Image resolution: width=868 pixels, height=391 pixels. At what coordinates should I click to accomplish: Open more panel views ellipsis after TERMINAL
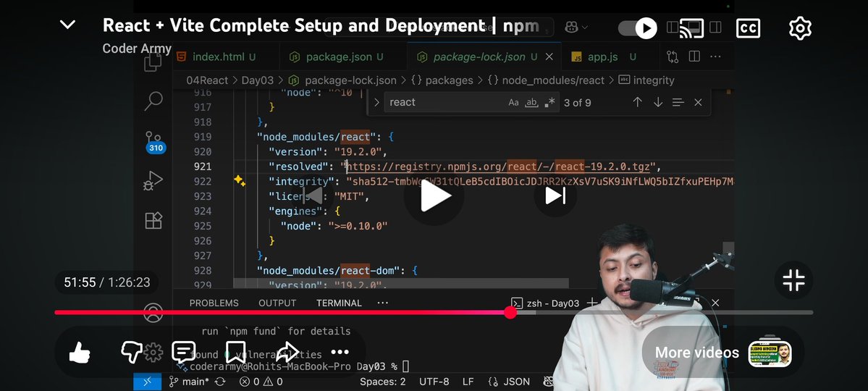pyautogui.click(x=382, y=303)
